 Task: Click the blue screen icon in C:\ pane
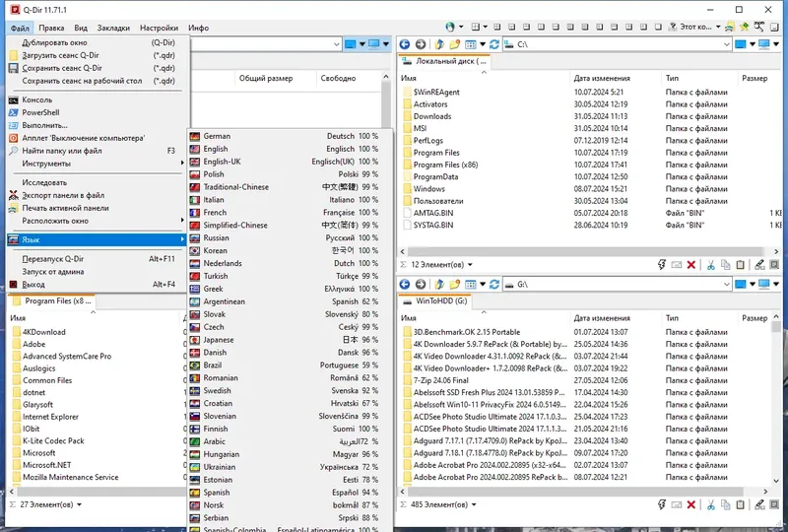(x=741, y=44)
